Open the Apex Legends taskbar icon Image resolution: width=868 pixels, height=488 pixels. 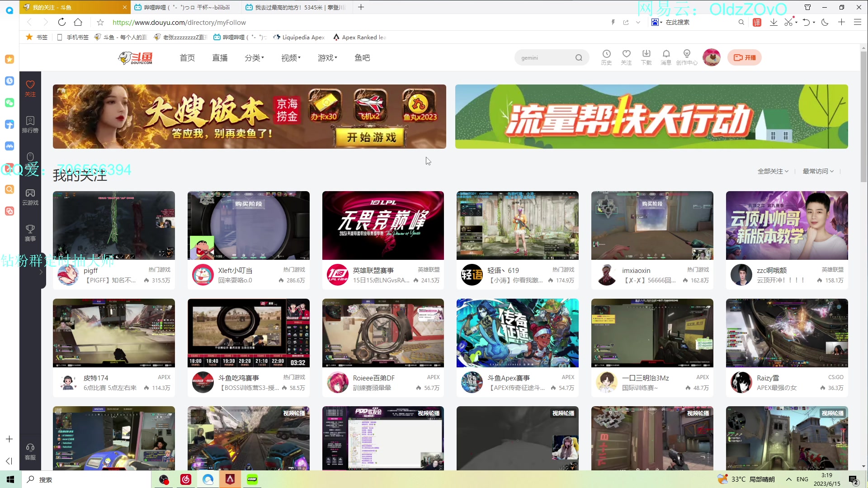click(x=230, y=479)
